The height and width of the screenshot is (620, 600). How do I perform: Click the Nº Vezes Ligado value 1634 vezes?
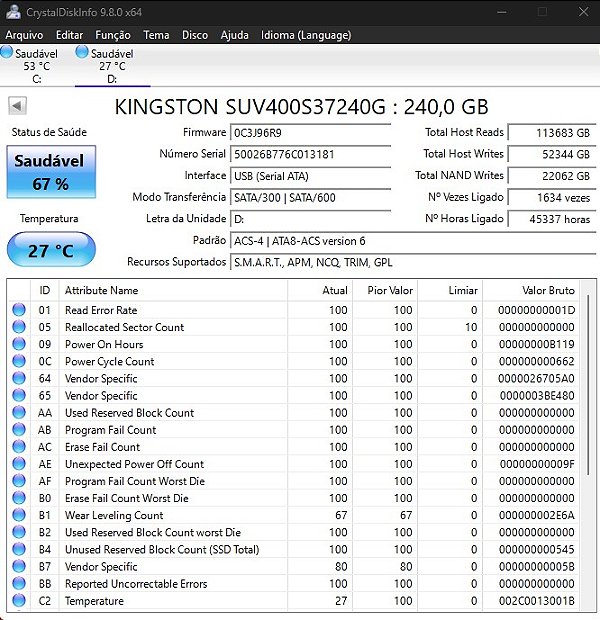[x=552, y=198]
